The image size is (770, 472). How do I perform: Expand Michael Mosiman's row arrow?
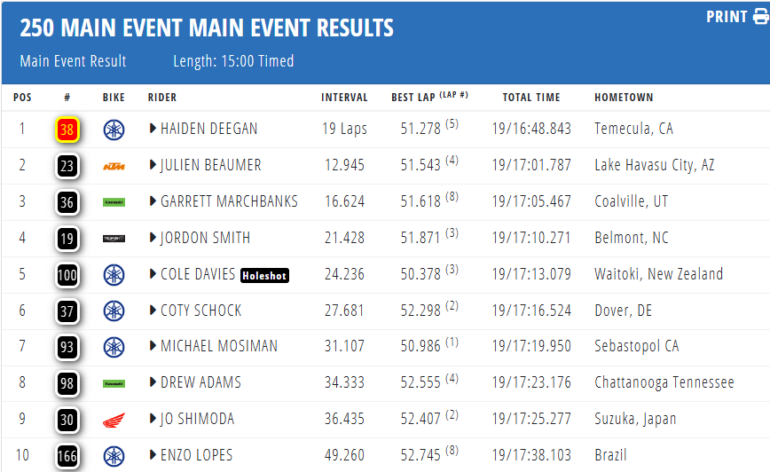click(x=153, y=346)
